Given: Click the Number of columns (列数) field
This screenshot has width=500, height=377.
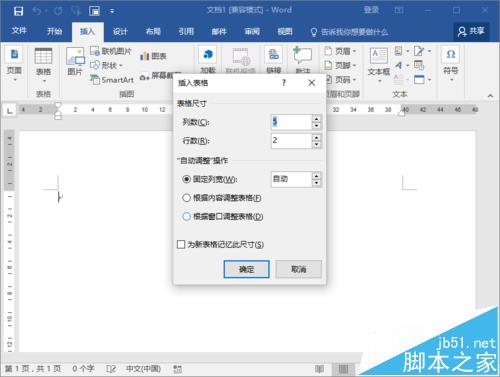Looking at the screenshot, I should point(291,122).
